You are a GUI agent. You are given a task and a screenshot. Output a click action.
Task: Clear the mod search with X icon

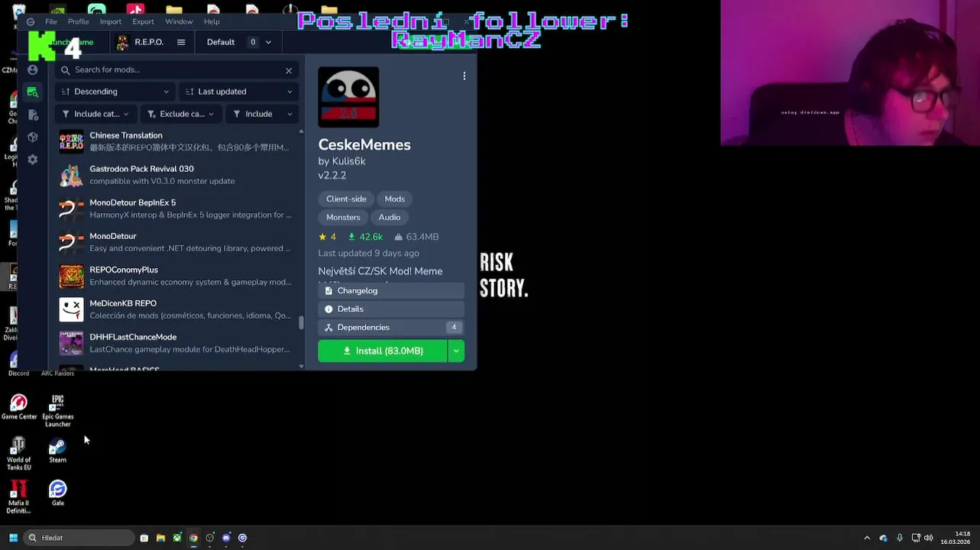289,70
